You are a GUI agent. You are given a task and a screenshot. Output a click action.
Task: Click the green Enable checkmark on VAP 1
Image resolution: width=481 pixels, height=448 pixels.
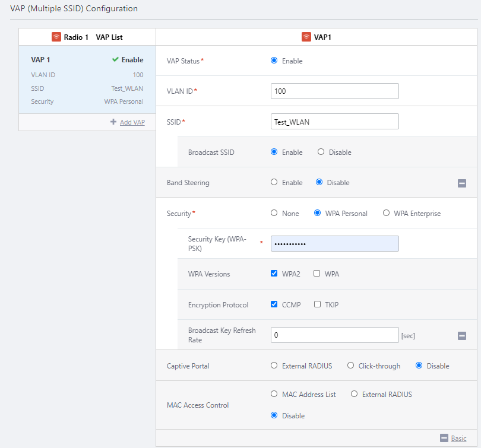[115, 60]
